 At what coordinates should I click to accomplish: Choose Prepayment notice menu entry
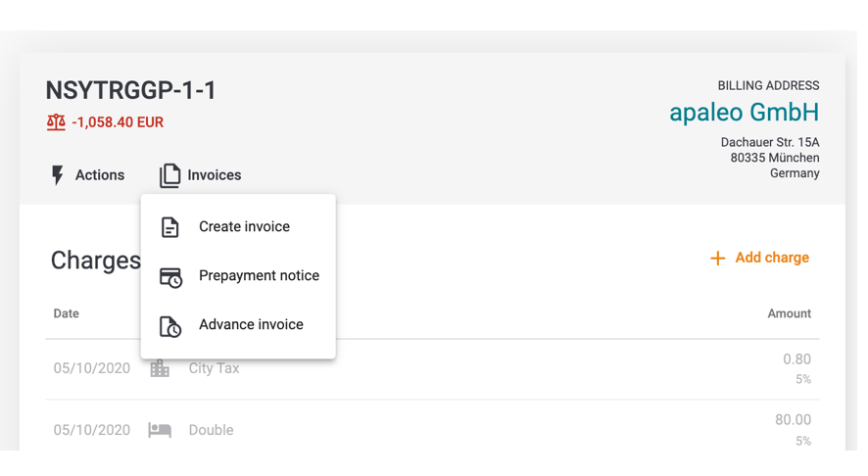[x=259, y=276]
